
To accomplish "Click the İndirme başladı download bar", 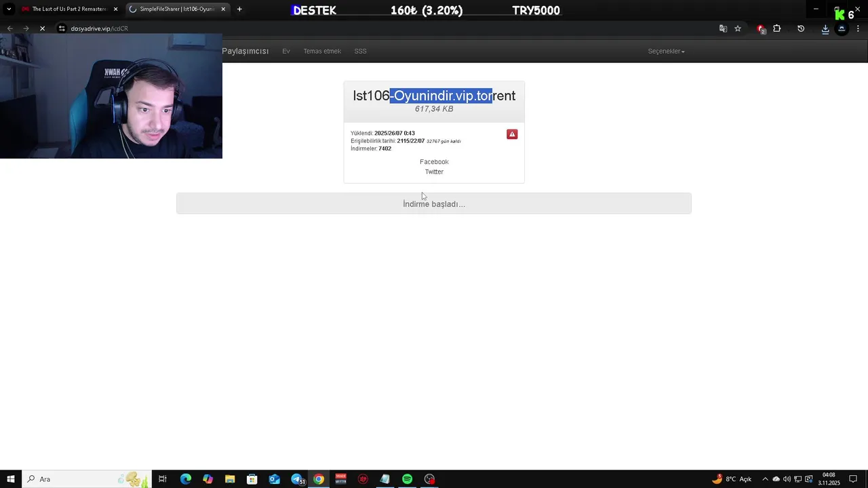I will coord(434,203).
